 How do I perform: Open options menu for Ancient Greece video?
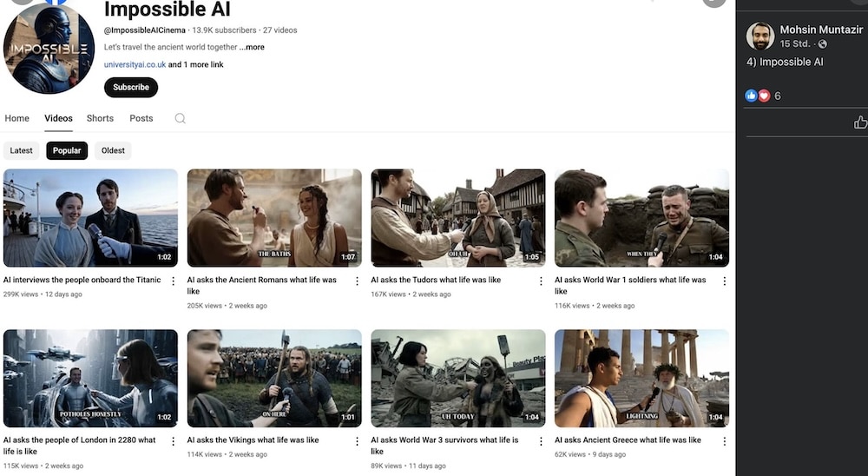tap(724, 441)
